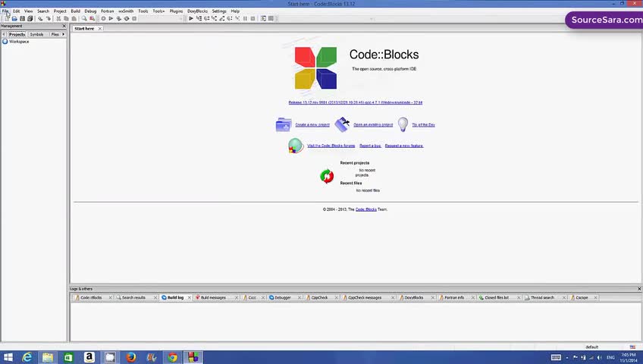
Task: Click the Tip of the Day lightbulb icon
Action: pos(403,124)
